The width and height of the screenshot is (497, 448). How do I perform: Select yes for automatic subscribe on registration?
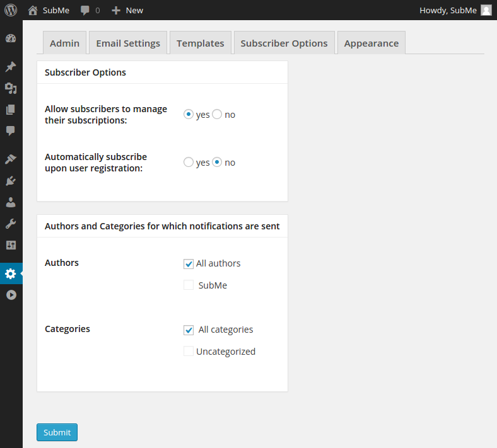[189, 162]
